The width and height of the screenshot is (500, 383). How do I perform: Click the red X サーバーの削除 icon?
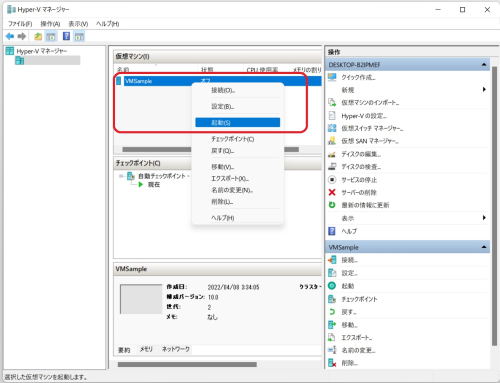(332, 192)
